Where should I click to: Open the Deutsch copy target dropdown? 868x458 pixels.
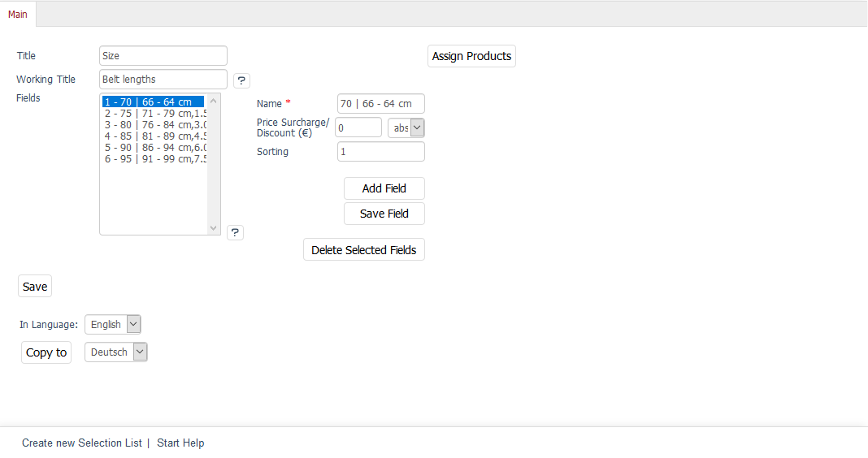115,352
